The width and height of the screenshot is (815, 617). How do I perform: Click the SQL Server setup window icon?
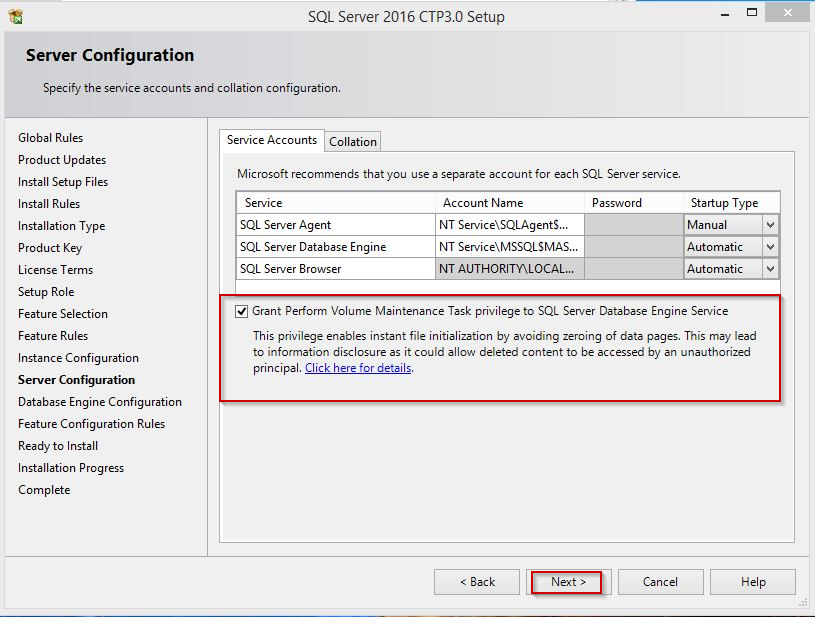coord(16,16)
